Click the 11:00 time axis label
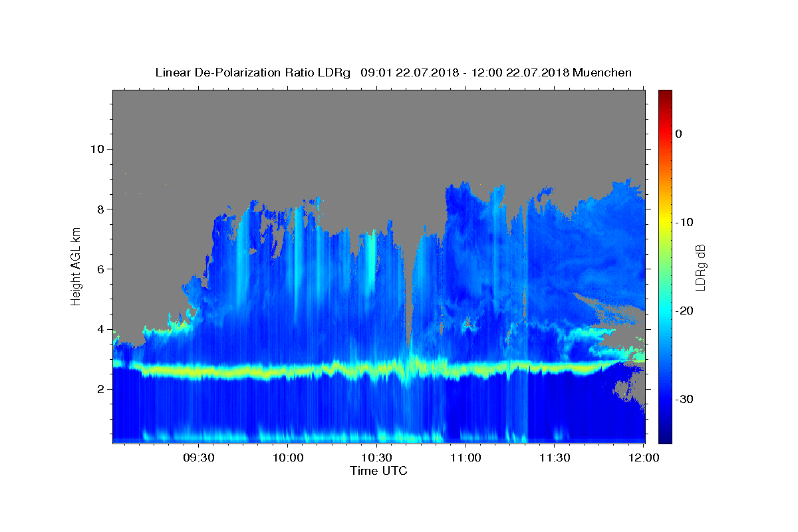The height and width of the screenshot is (532, 798). point(465,458)
